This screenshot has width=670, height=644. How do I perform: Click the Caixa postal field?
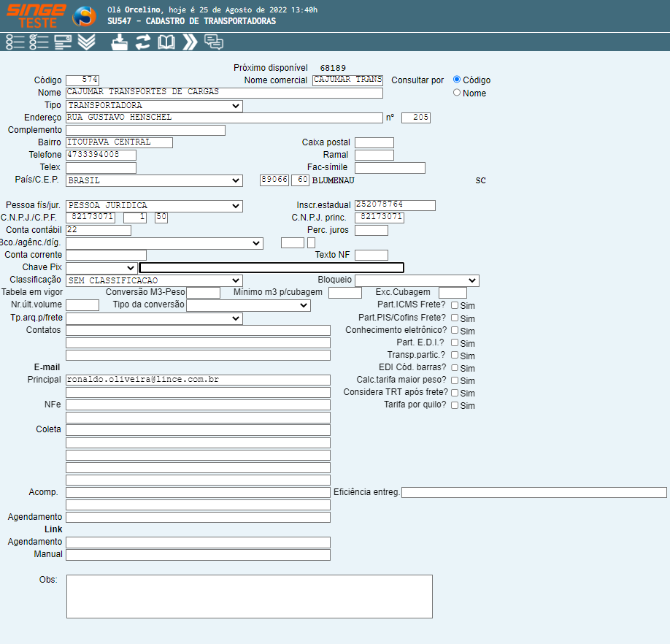pyautogui.click(x=374, y=142)
